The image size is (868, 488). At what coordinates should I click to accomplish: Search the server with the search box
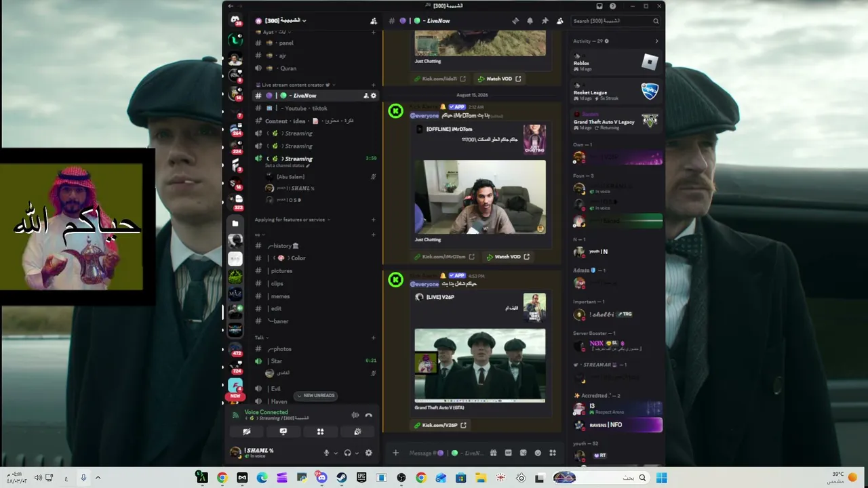tap(616, 21)
